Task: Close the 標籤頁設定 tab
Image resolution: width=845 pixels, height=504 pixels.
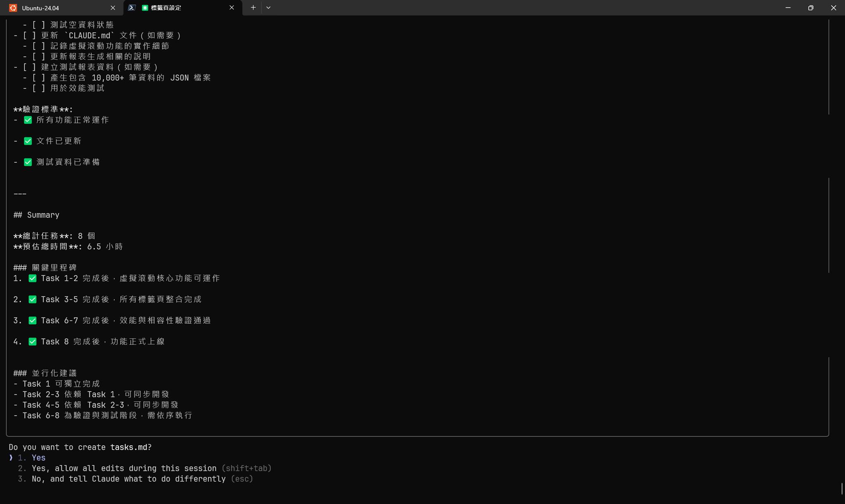Action: click(x=231, y=7)
